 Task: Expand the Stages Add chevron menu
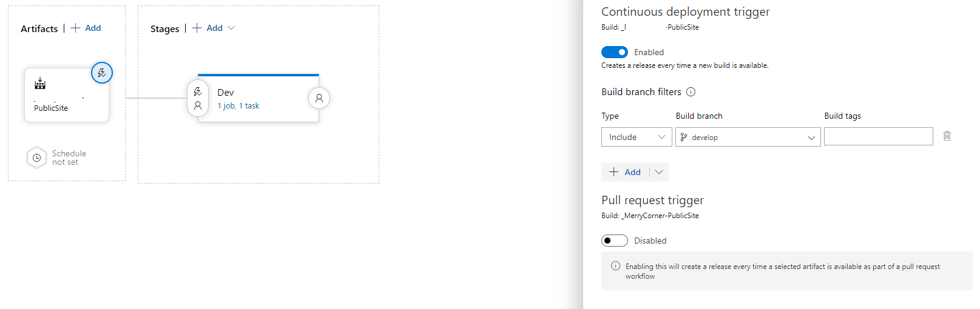231,28
